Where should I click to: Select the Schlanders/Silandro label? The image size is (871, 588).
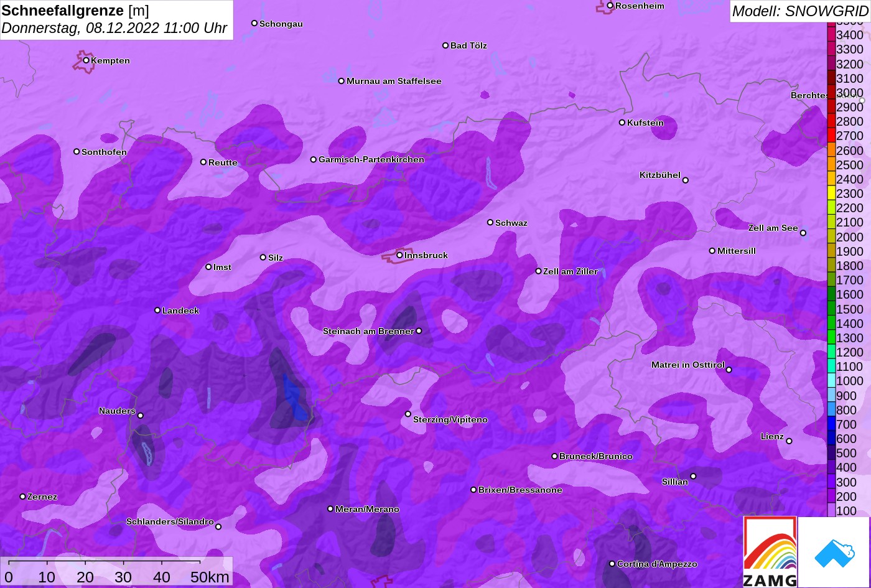tap(170, 521)
